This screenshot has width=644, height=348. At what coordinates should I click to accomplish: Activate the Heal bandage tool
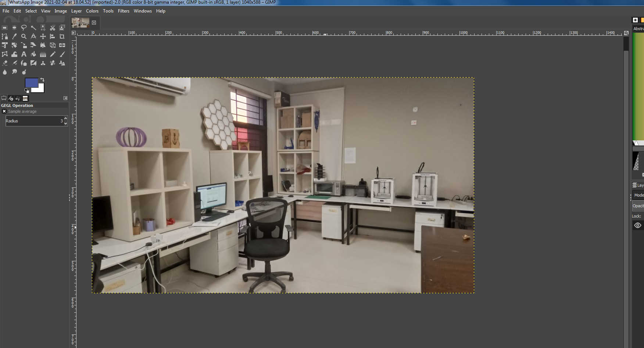tap(53, 63)
